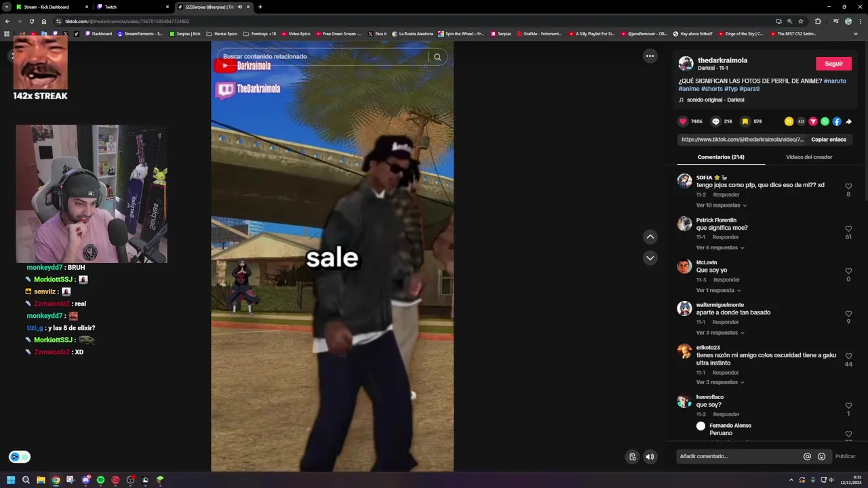Open 'sonido original - Darkrai' sound link

click(715, 100)
